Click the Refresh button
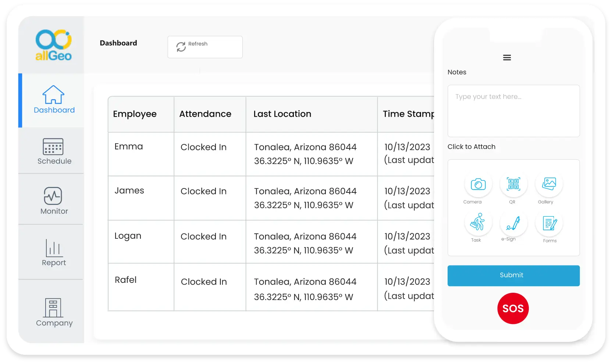Screen dimensions: 612x364 pos(205,47)
